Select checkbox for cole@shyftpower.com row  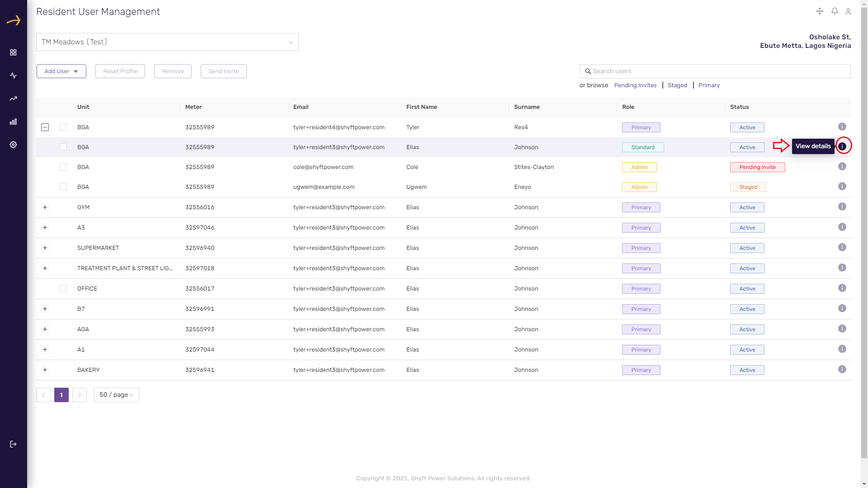(63, 167)
